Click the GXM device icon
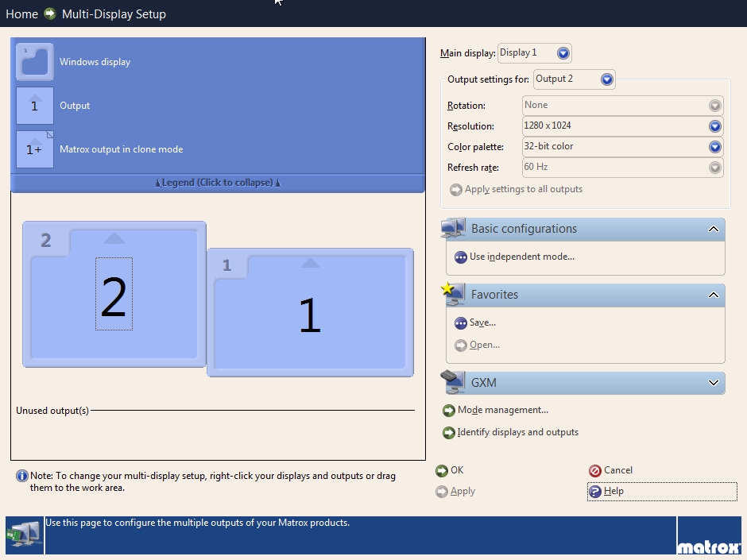Image resolution: width=747 pixels, height=560 pixels. point(453,382)
